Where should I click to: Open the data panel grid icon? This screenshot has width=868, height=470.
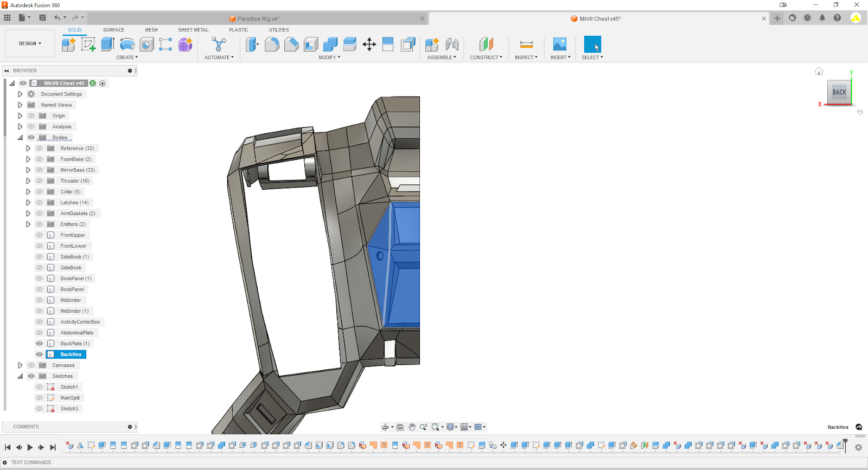coord(7,18)
